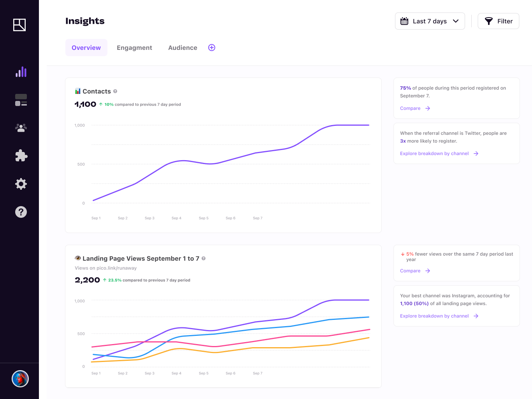Show tooltip on Landing Page Views help icon
Image resolution: width=532 pixels, height=399 pixels.
[203, 258]
